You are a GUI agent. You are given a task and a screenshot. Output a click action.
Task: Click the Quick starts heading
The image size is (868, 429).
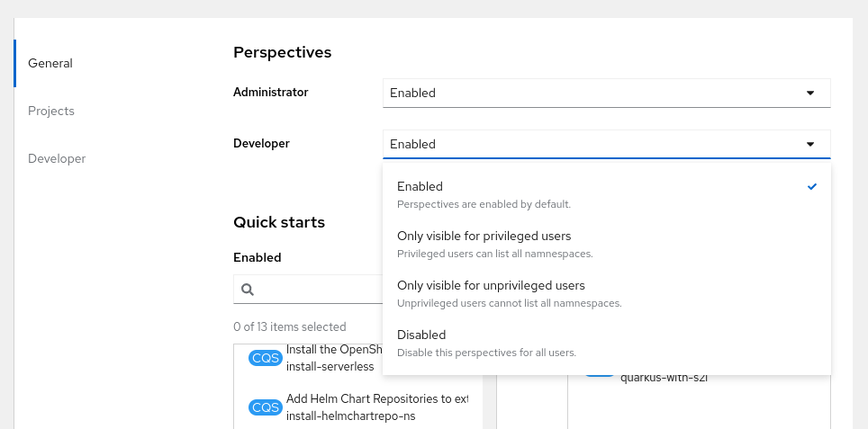(x=278, y=221)
